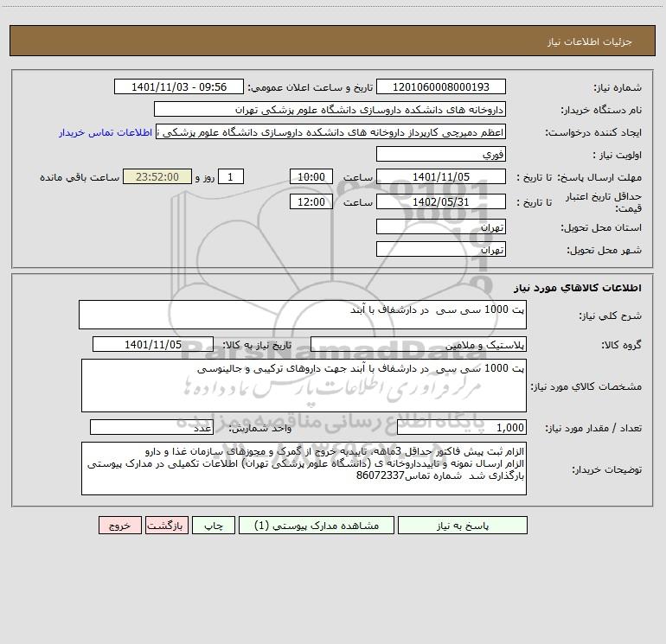The image size is (666, 644).
Task: Click the واحد شمارش field عدد
Action: click(x=151, y=428)
